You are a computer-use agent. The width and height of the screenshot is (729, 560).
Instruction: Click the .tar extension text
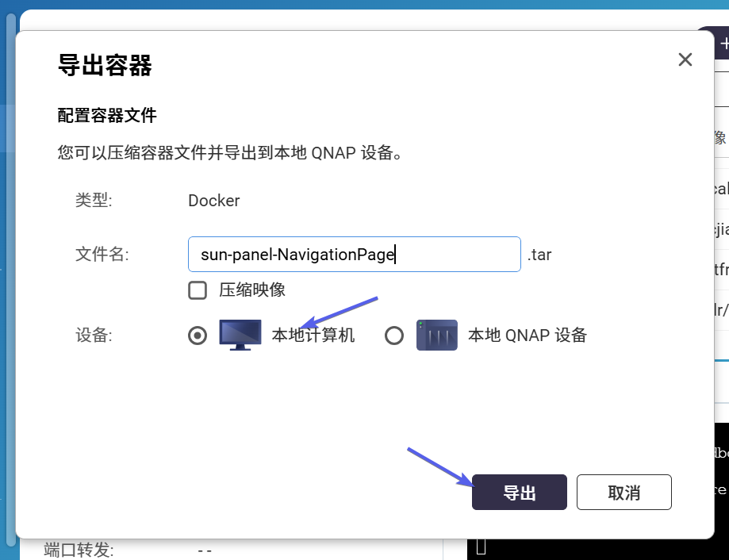pos(539,255)
